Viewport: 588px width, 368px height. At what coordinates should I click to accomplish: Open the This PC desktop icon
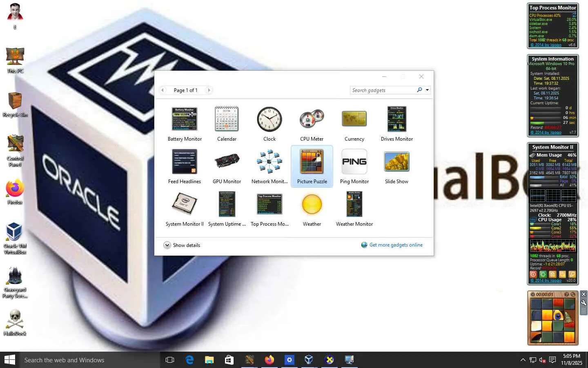pyautogui.click(x=15, y=60)
